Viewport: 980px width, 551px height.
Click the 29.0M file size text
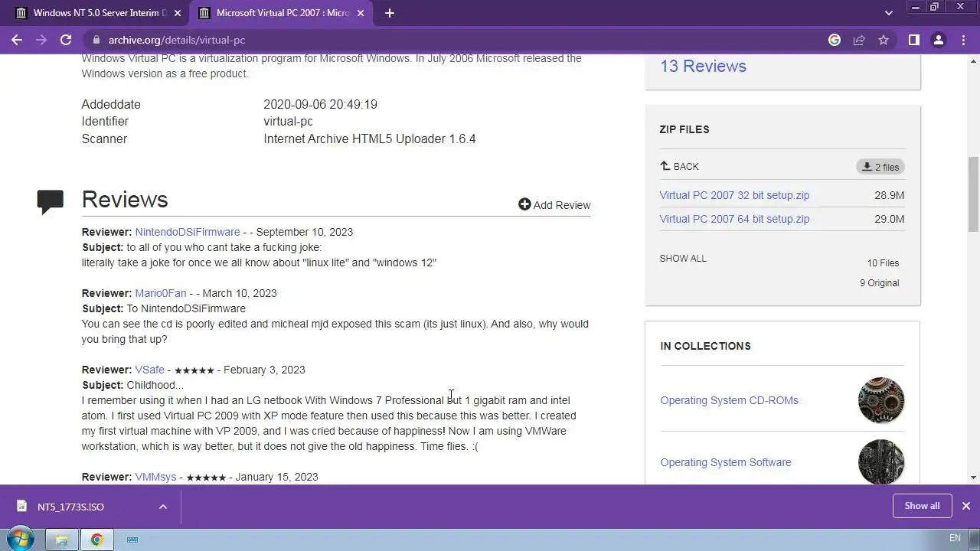[889, 219]
